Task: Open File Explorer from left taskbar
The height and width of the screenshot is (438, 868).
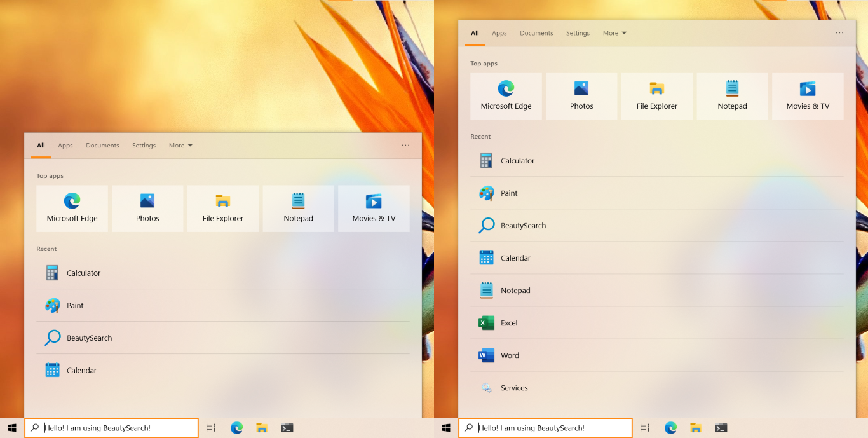Action: click(x=262, y=428)
